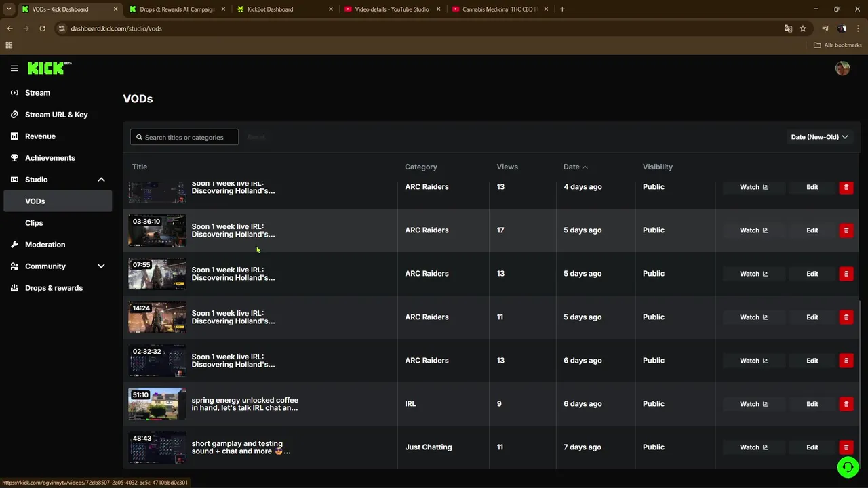The image size is (868, 488).
Task: Open Drops & rewards in sidebar
Action: click(x=54, y=288)
